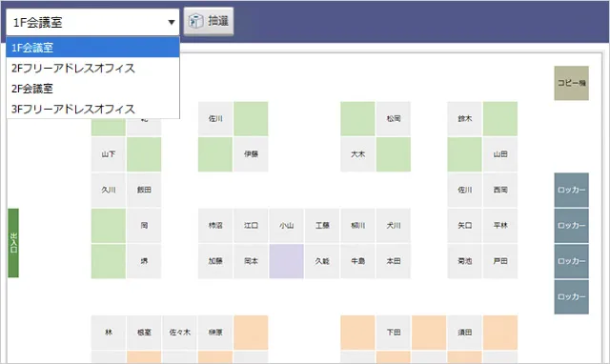Click the 下田 seat

pyautogui.click(x=394, y=333)
